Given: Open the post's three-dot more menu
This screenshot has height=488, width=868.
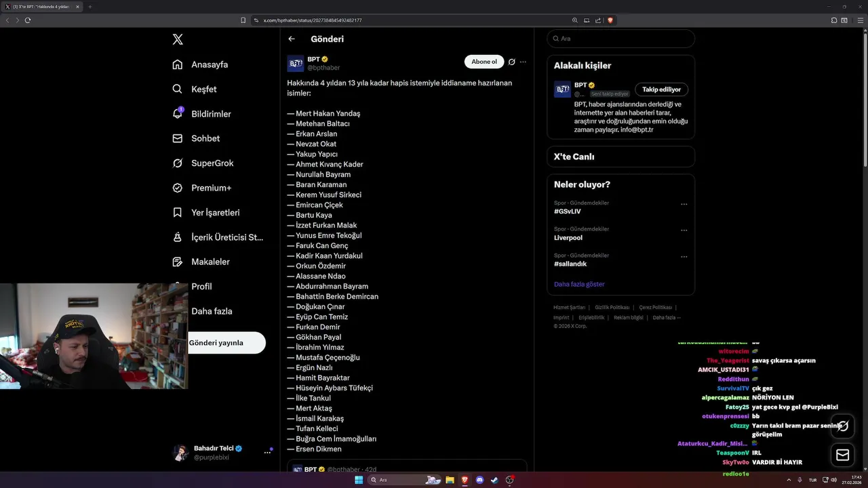Looking at the screenshot, I should tap(523, 62).
